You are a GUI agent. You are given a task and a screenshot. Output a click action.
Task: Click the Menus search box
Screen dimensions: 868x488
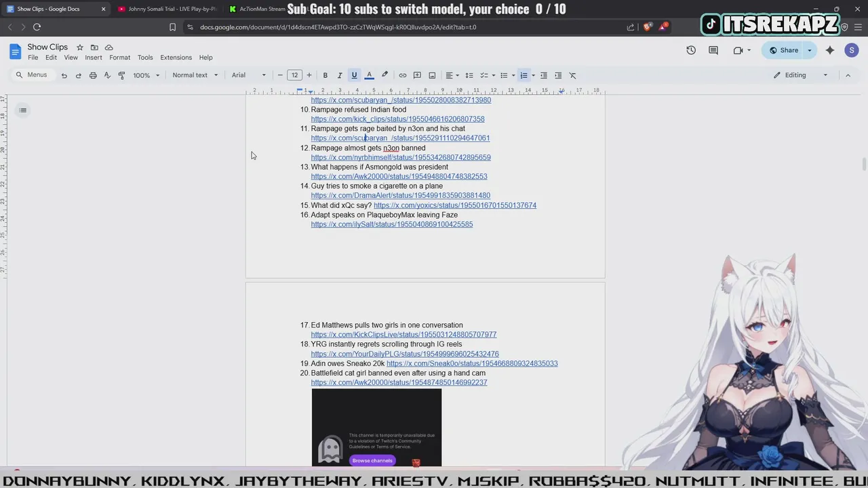click(x=32, y=75)
